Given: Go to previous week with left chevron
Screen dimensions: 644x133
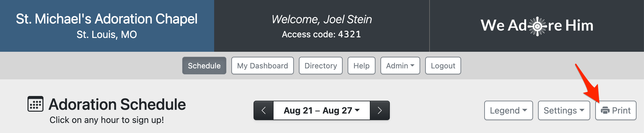Looking at the screenshot, I should pos(264,110).
